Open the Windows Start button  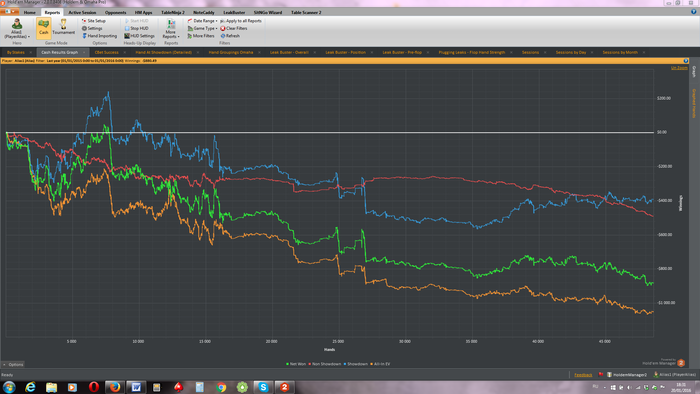pyautogui.click(x=9, y=387)
